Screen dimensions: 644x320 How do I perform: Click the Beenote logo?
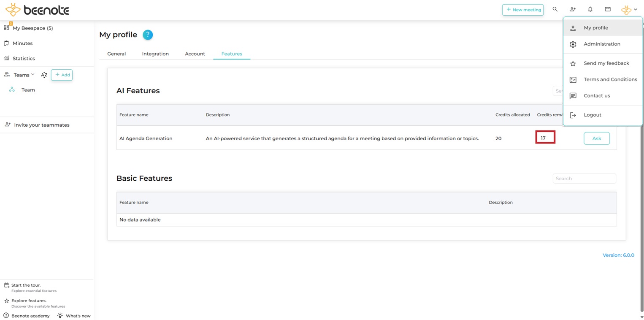click(x=37, y=10)
